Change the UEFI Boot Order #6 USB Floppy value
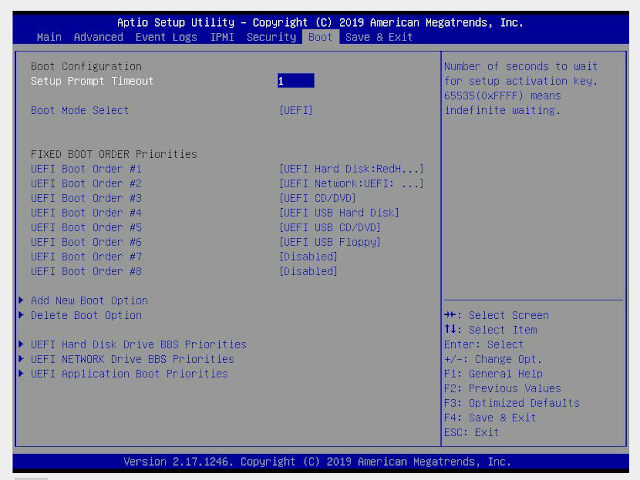Viewport: 640px width, 480px height. pos(330,242)
